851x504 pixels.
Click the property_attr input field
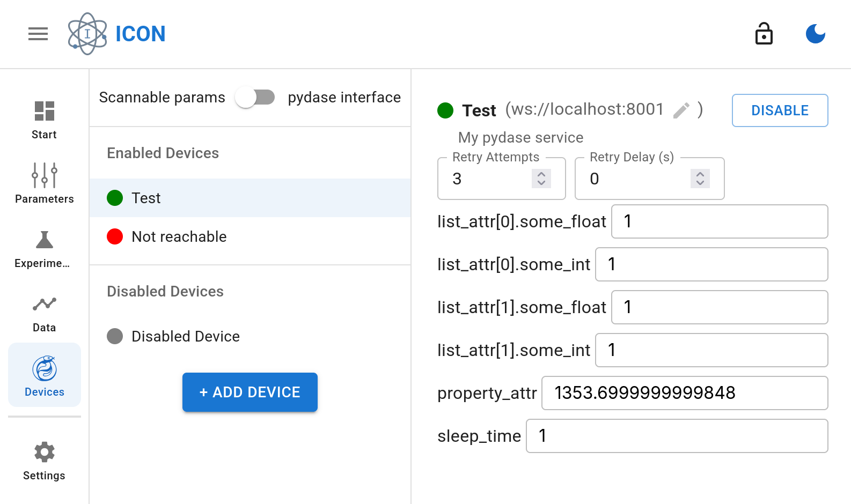[684, 393]
